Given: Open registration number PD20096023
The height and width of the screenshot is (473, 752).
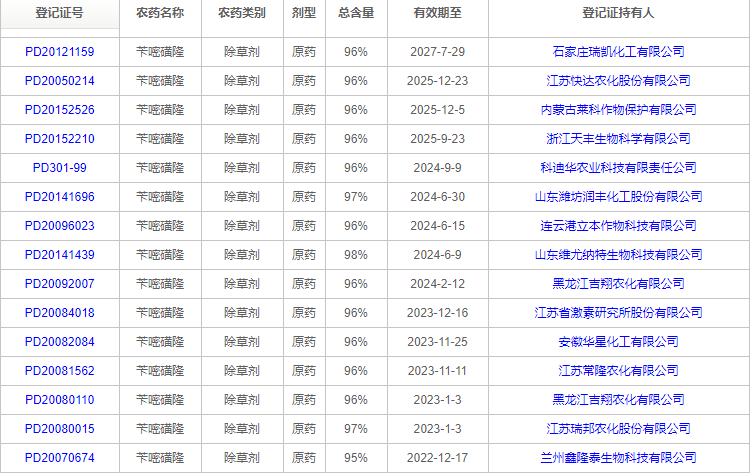Looking at the screenshot, I should coord(59,226).
